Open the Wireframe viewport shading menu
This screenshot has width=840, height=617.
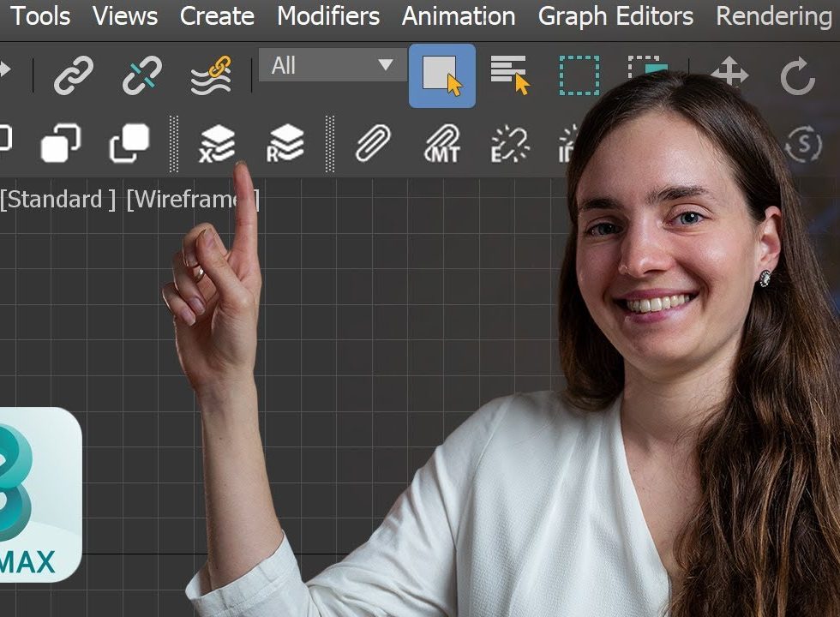click(x=193, y=200)
